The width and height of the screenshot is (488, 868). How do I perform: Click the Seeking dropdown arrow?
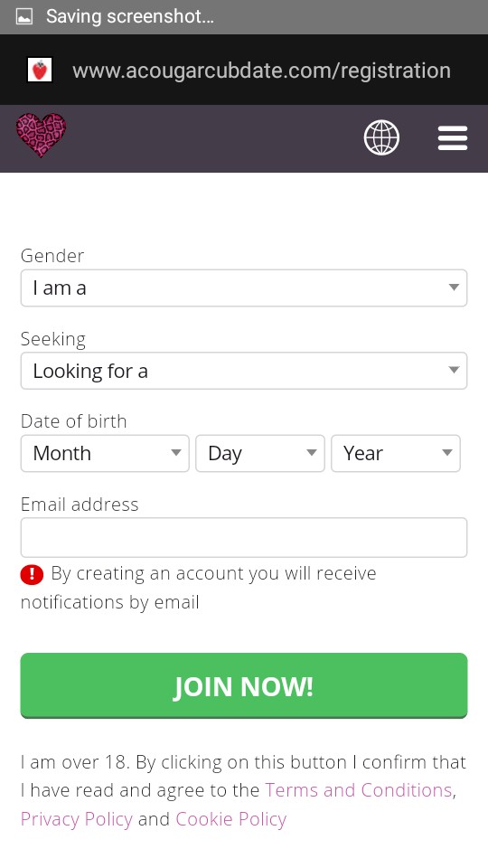[x=454, y=370]
